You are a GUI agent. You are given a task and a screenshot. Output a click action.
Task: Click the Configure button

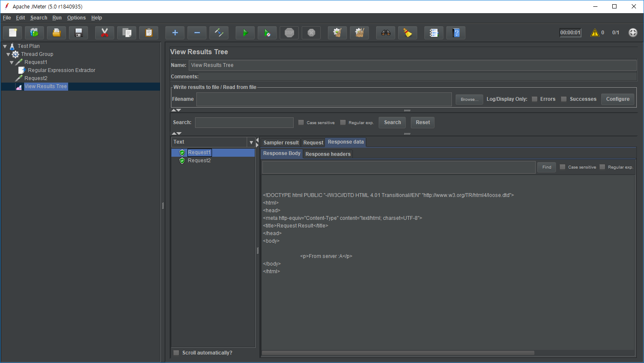[x=618, y=99]
